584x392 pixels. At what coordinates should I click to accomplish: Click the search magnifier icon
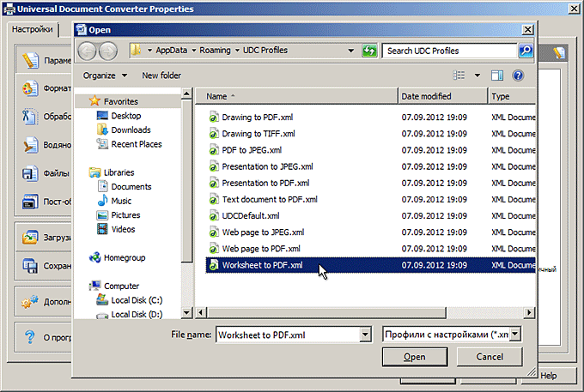coord(526,51)
